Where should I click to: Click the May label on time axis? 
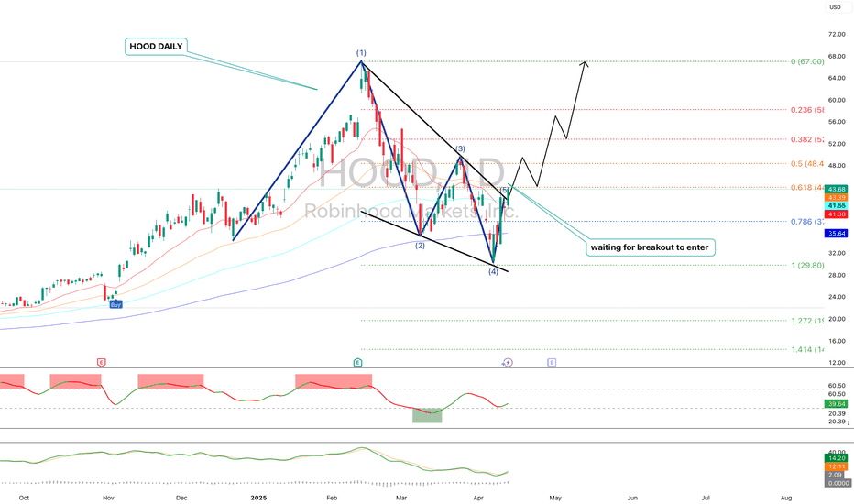555,498
